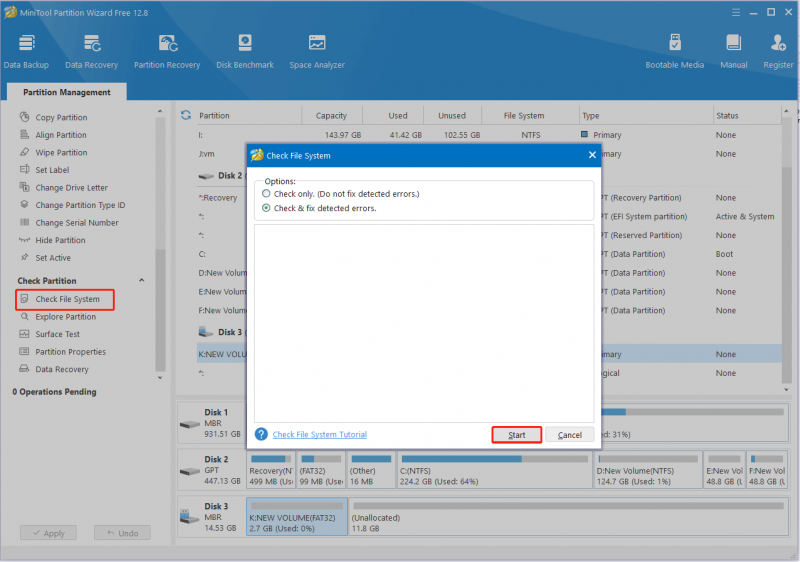This screenshot has width=800, height=562.
Task: Open the Manual icon
Action: pos(734,51)
